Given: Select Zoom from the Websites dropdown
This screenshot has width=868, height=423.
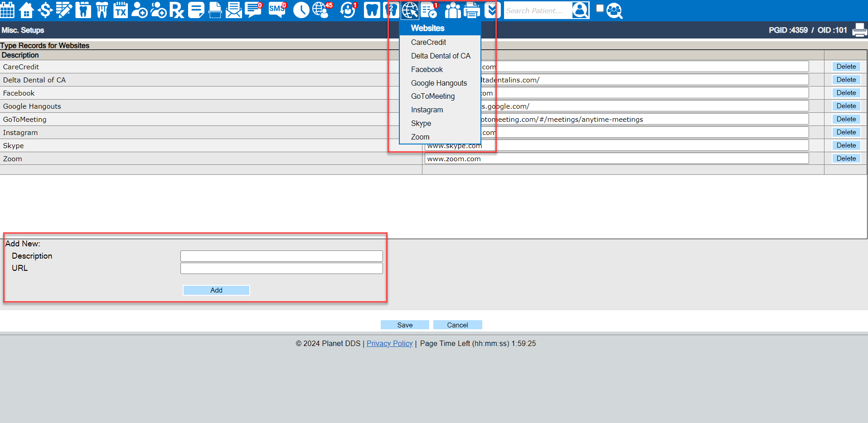Looking at the screenshot, I should coord(420,137).
